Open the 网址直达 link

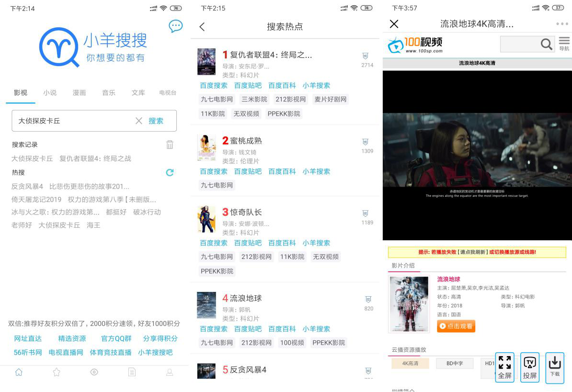click(28, 338)
